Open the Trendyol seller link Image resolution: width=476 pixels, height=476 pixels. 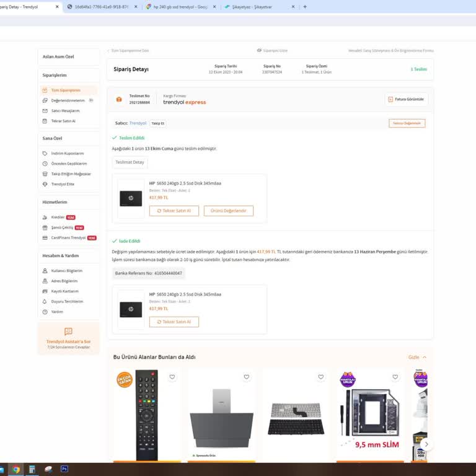click(x=138, y=123)
